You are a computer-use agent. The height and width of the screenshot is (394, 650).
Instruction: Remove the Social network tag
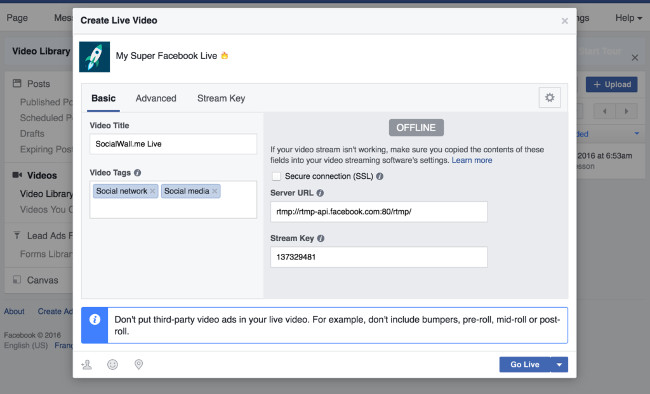coord(153,191)
